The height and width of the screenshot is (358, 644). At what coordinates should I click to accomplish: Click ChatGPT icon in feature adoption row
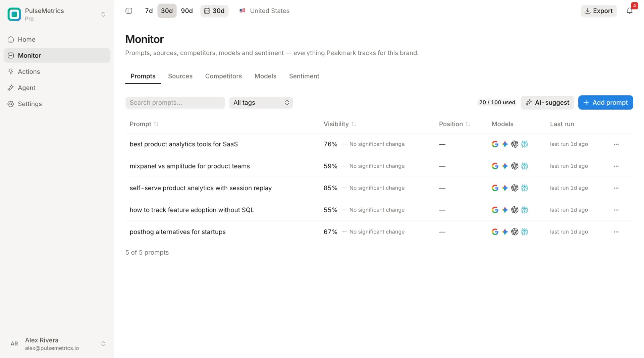pyautogui.click(x=515, y=210)
